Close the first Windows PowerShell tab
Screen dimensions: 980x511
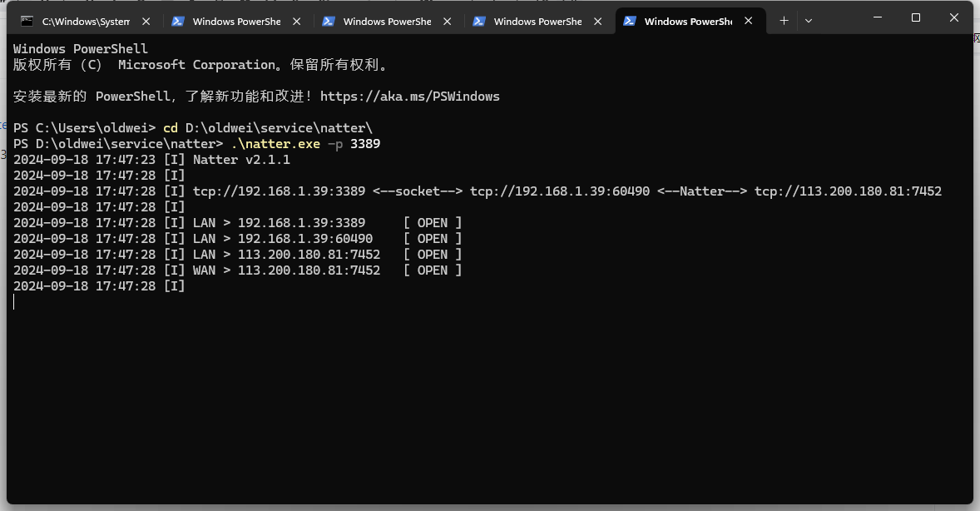click(297, 22)
